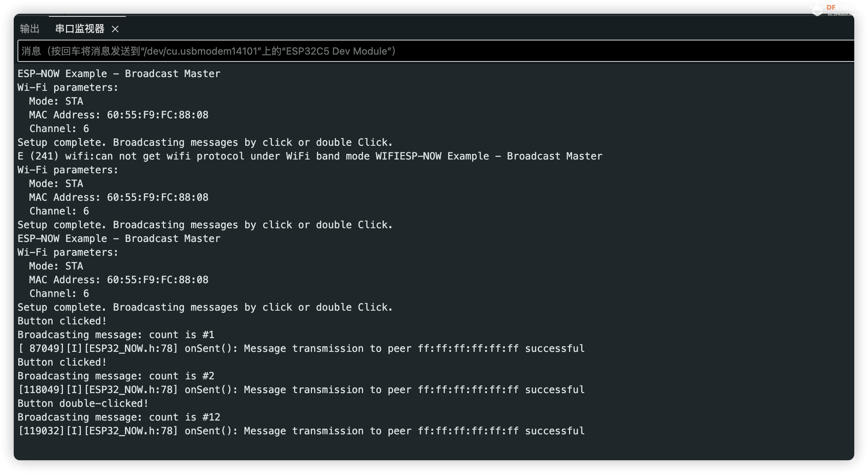Click the first 'Mode: STA' line
The width and height of the screenshot is (868, 474).
[x=56, y=101]
